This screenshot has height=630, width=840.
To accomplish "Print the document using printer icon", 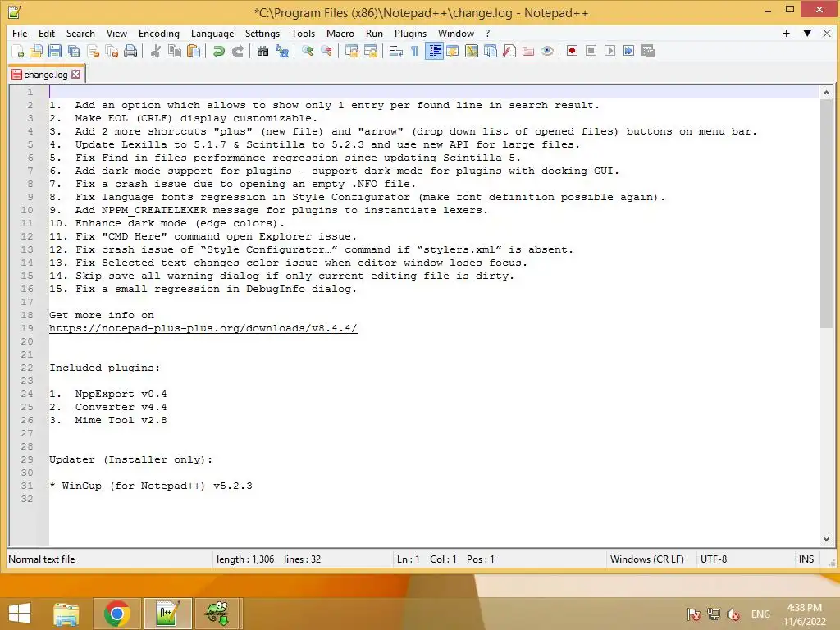I will tap(130, 51).
